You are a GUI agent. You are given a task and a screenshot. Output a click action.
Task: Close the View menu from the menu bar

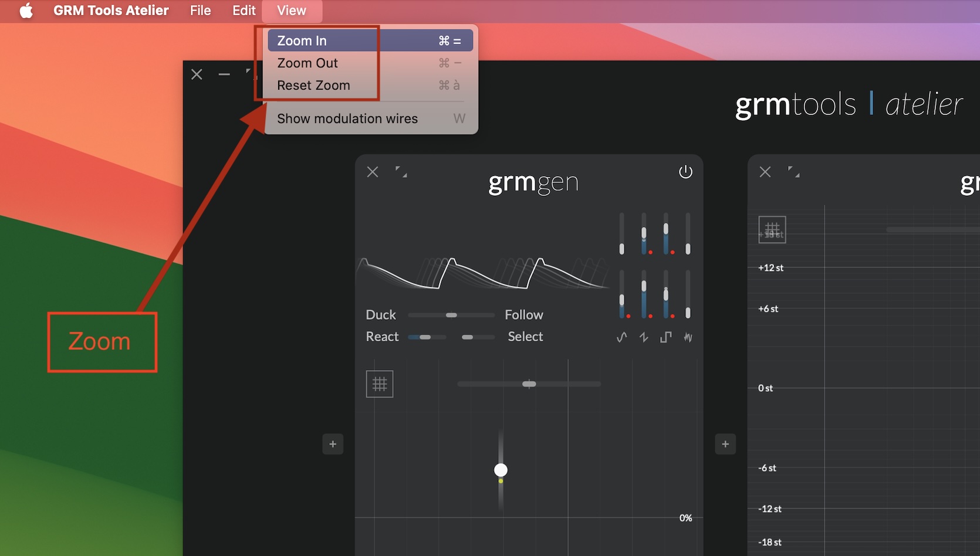(x=292, y=11)
